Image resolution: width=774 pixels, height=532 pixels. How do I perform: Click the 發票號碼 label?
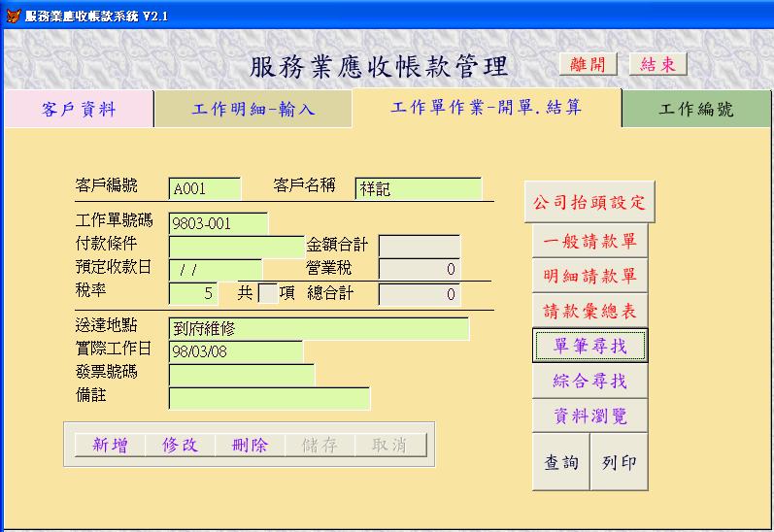click(x=106, y=371)
